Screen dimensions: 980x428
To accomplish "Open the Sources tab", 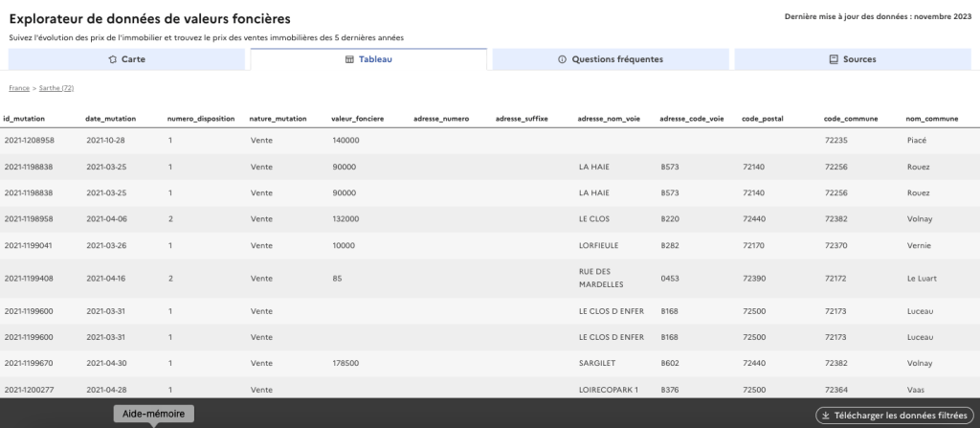I will pos(853,59).
